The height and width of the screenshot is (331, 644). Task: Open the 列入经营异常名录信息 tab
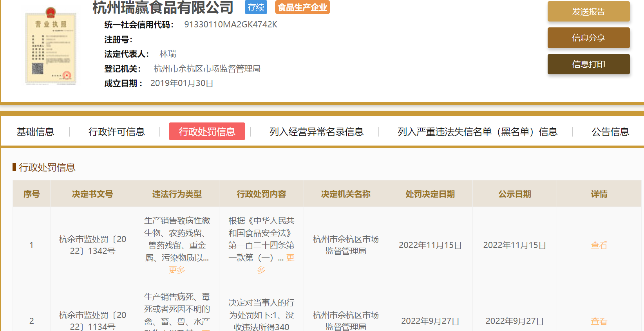(x=316, y=132)
